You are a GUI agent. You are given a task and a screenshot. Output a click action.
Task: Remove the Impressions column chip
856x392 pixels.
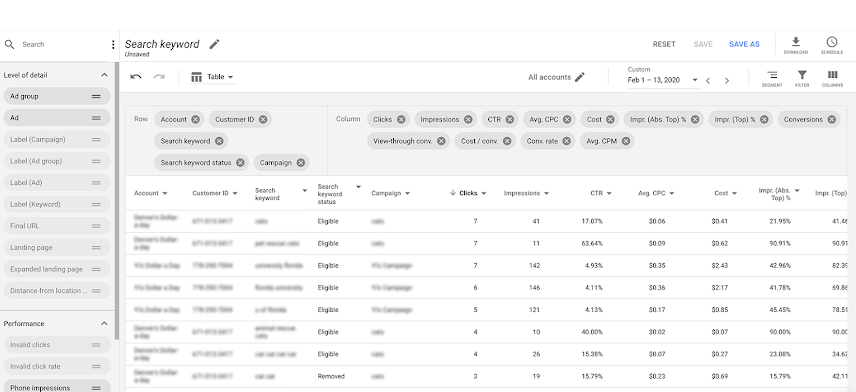pos(468,120)
